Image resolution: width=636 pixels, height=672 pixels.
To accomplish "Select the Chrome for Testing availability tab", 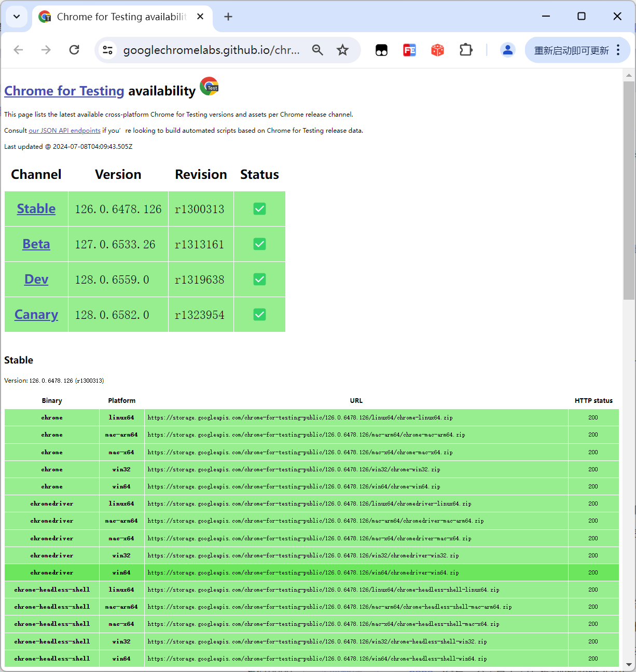I will click(x=122, y=17).
